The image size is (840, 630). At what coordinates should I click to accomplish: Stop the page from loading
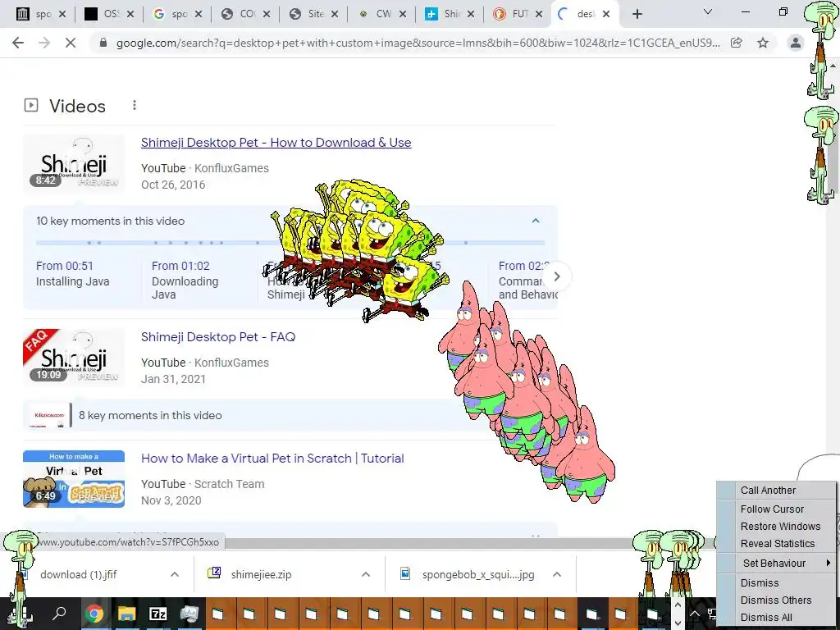point(71,43)
